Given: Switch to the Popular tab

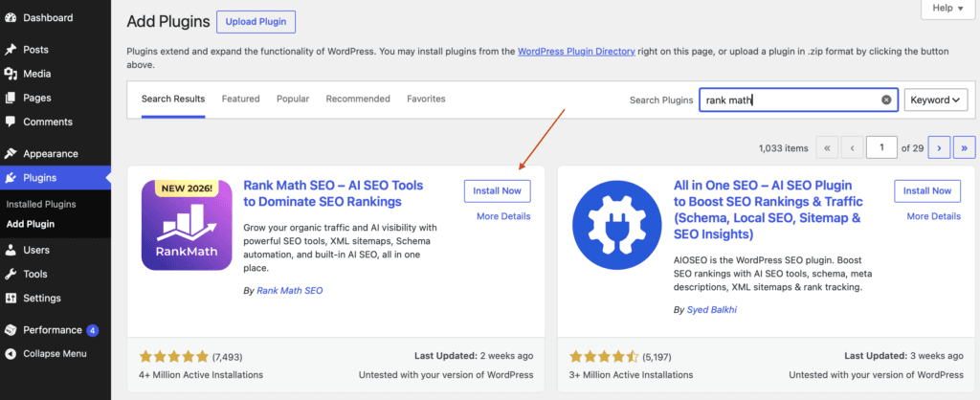Looking at the screenshot, I should pyautogui.click(x=293, y=99).
